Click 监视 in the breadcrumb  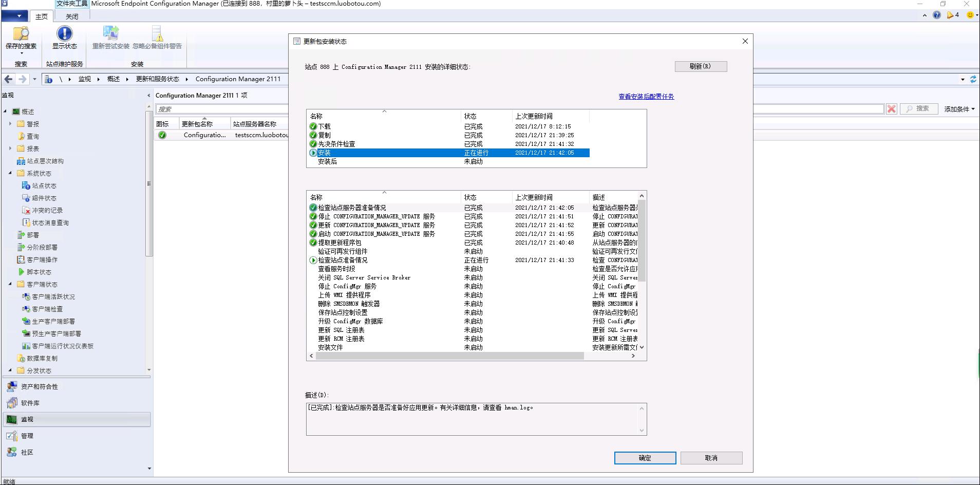click(84, 79)
